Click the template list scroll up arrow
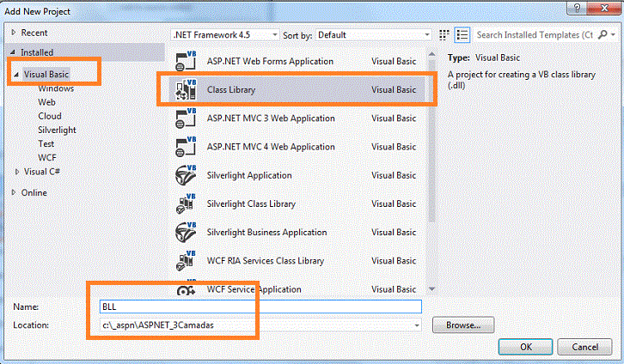This screenshot has width=624, height=364. click(x=431, y=54)
